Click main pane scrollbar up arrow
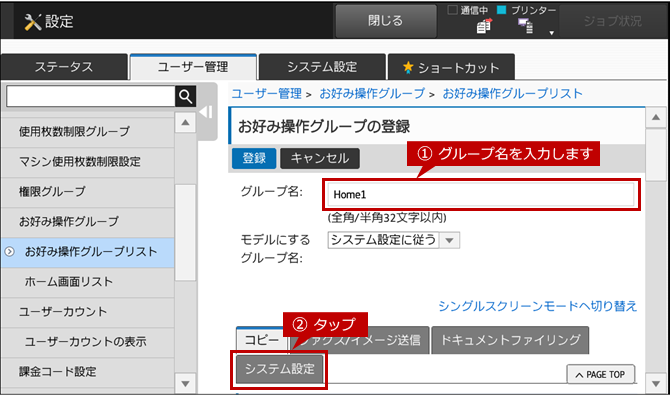 656,117
